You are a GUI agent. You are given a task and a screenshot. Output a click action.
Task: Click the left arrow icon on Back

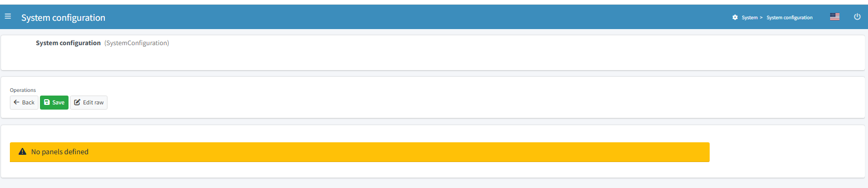point(17,102)
